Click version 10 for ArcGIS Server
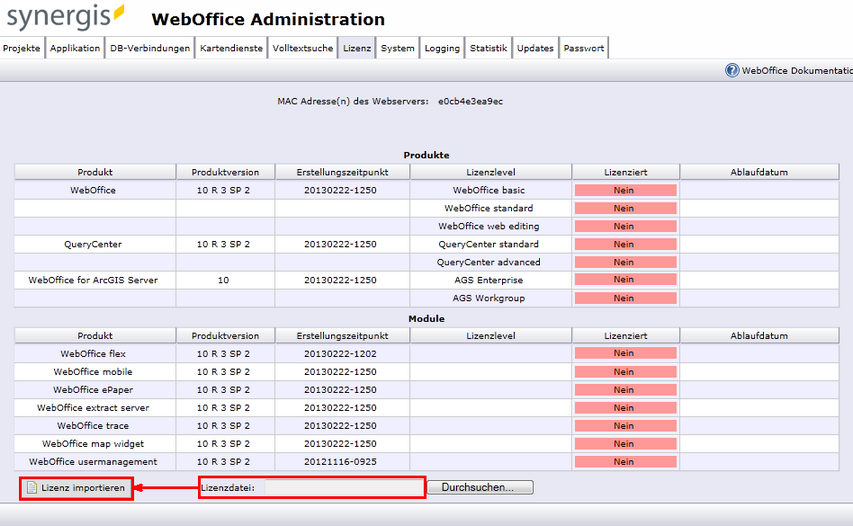 224,280
